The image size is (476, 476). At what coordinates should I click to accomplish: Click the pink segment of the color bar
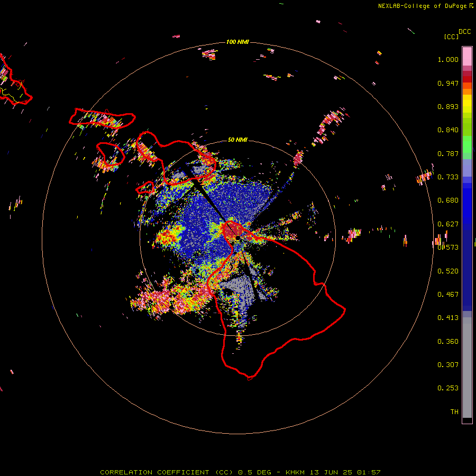(x=467, y=57)
